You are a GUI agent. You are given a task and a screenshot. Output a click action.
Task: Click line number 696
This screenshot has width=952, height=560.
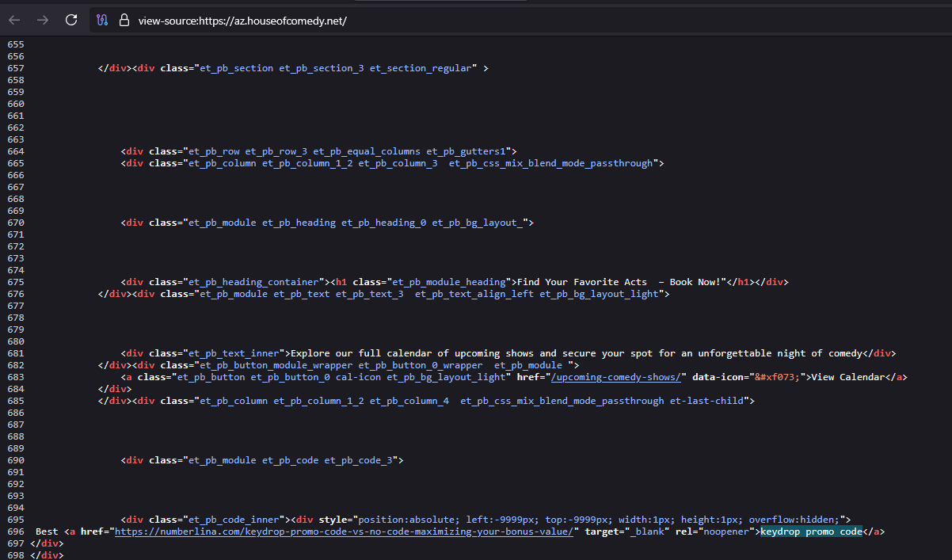[x=15, y=531]
